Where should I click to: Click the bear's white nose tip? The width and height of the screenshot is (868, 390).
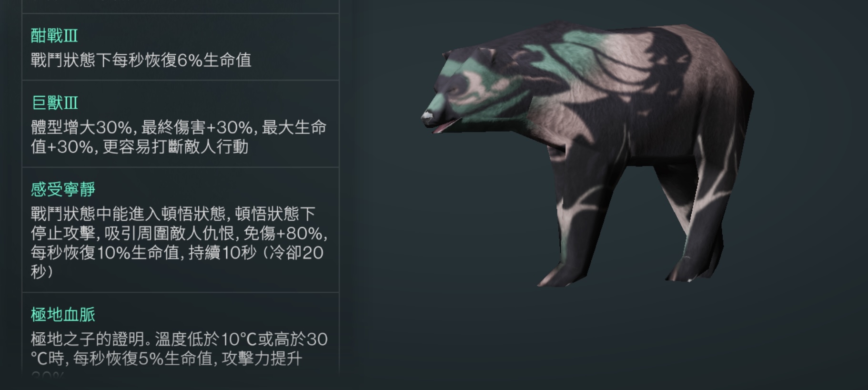tap(427, 115)
